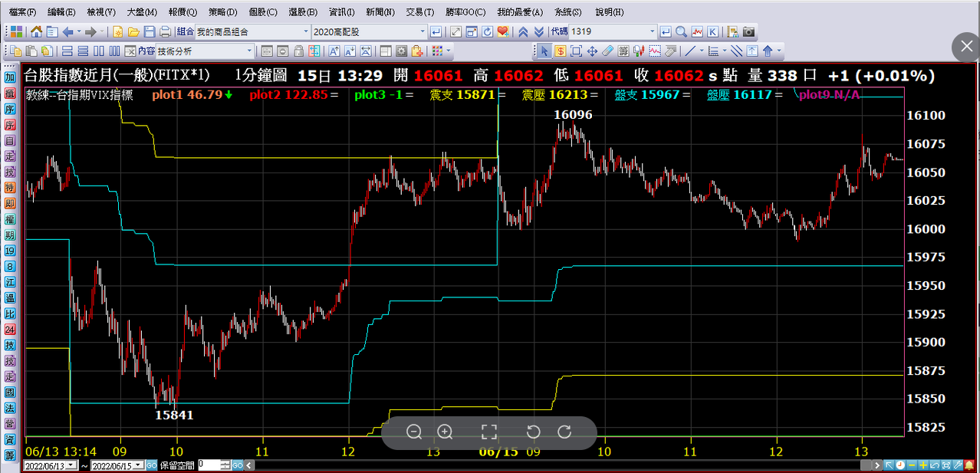980x473 pixels.
Task: Click the double down chevron icon
Action: 538,32
